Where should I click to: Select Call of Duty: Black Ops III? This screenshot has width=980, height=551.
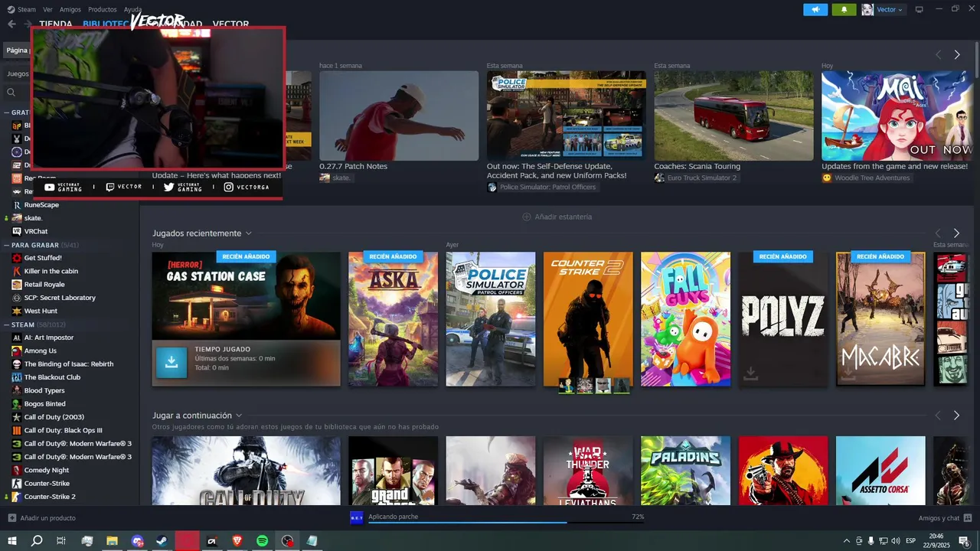click(x=63, y=430)
